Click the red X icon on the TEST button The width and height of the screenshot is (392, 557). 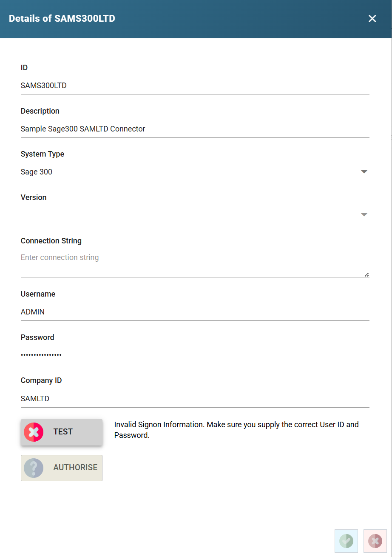point(34,432)
